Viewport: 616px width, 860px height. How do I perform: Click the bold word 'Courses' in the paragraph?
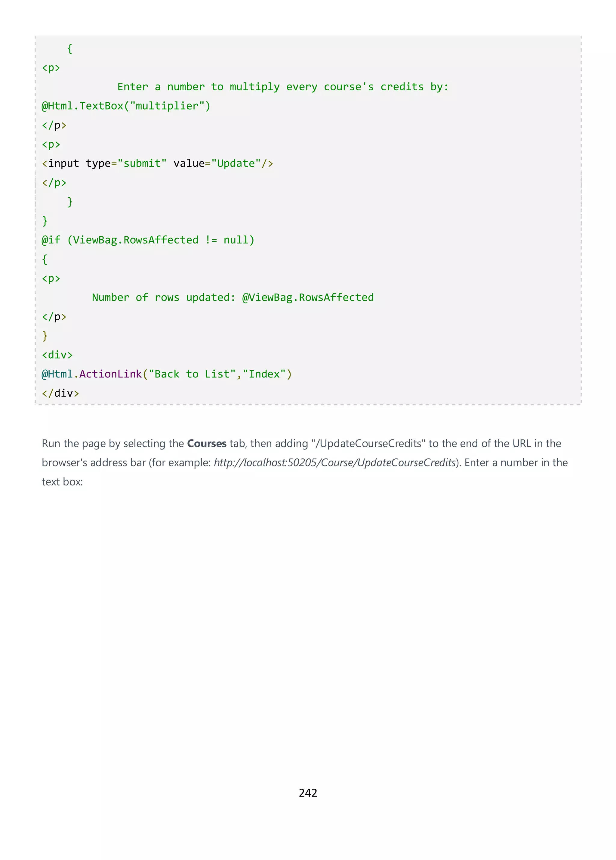tap(206, 443)
